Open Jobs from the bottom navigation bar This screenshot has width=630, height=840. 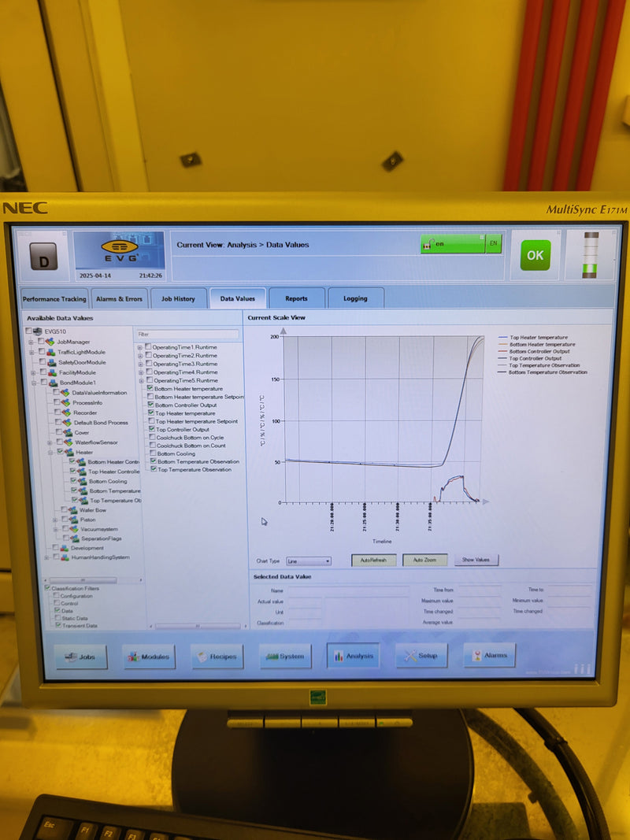pyautogui.click(x=81, y=657)
